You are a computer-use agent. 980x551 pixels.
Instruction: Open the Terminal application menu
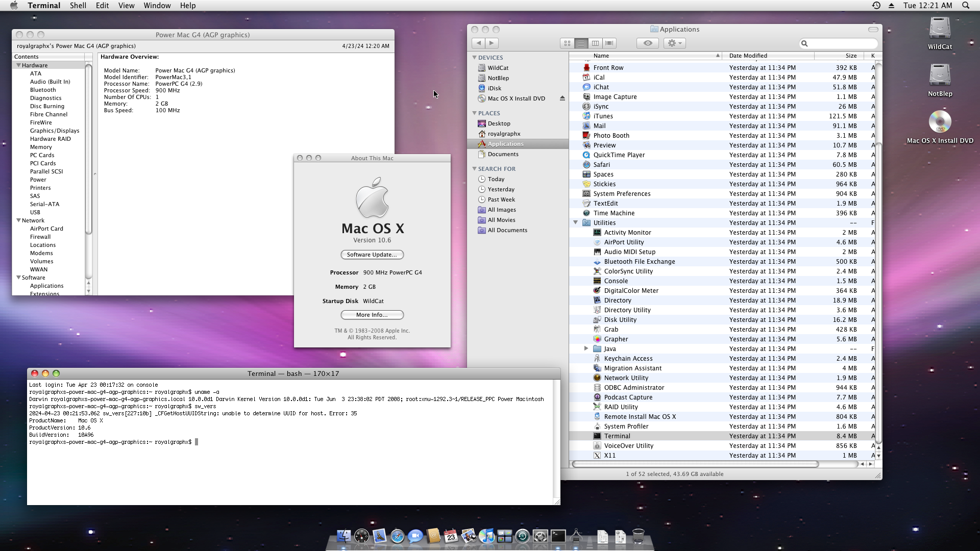[x=44, y=6]
